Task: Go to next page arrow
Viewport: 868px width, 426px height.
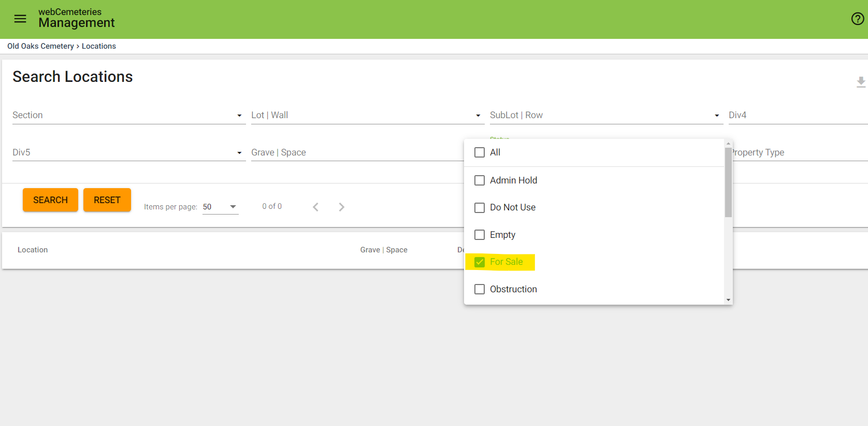Action: coord(341,207)
